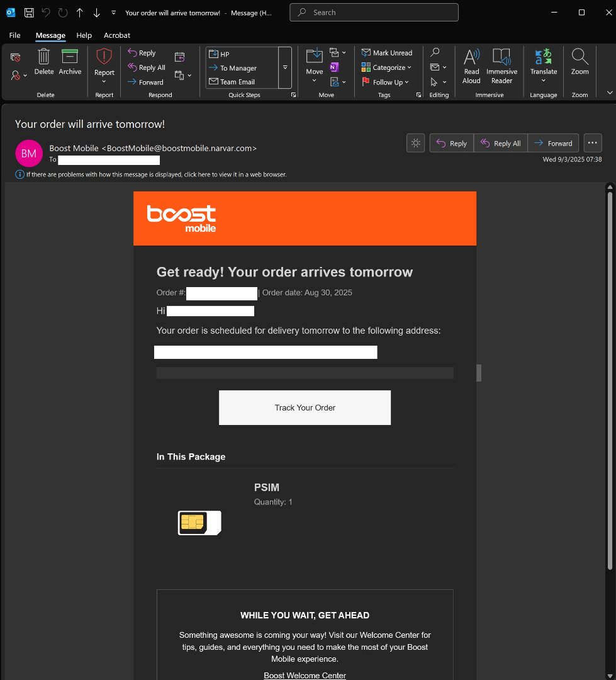Viewport: 616px width, 680px height.
Task: Open More actions ellipsis in message header
Action: pos(593,143)
